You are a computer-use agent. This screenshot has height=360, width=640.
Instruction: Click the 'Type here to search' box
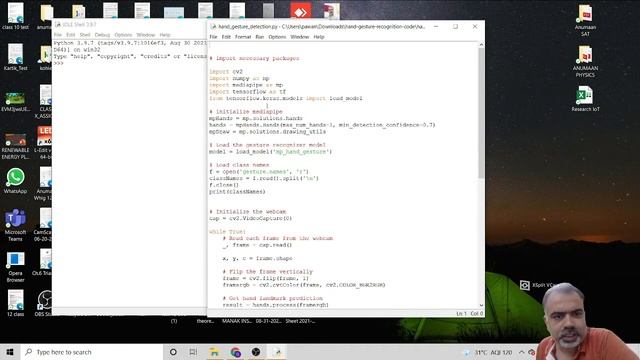click(91, 352)
